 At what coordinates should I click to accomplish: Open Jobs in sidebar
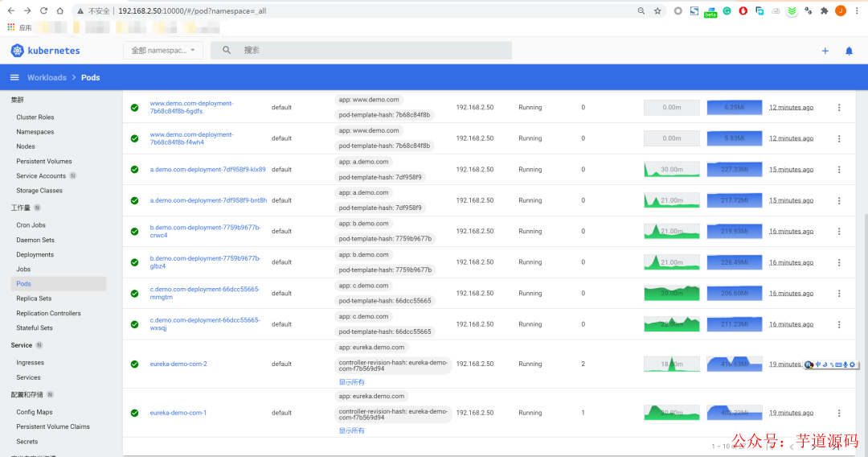23,270
